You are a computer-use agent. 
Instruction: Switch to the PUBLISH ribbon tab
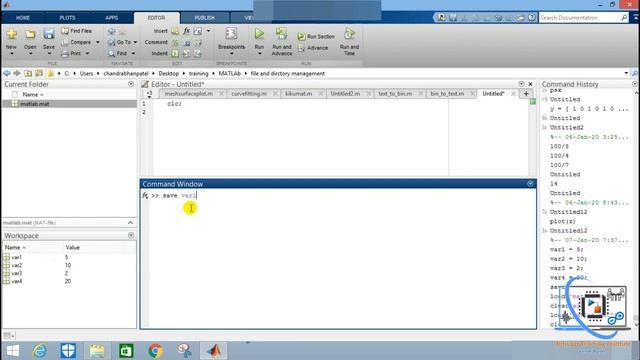[x=204, y=18]
